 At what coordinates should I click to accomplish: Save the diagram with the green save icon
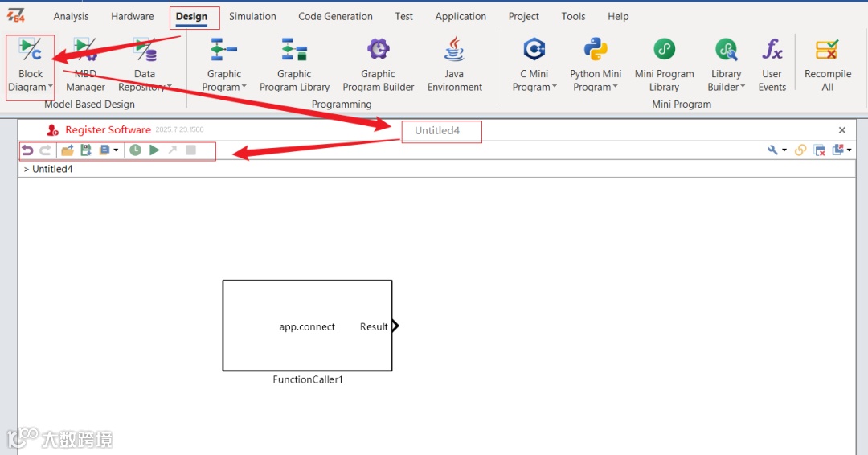86,150
